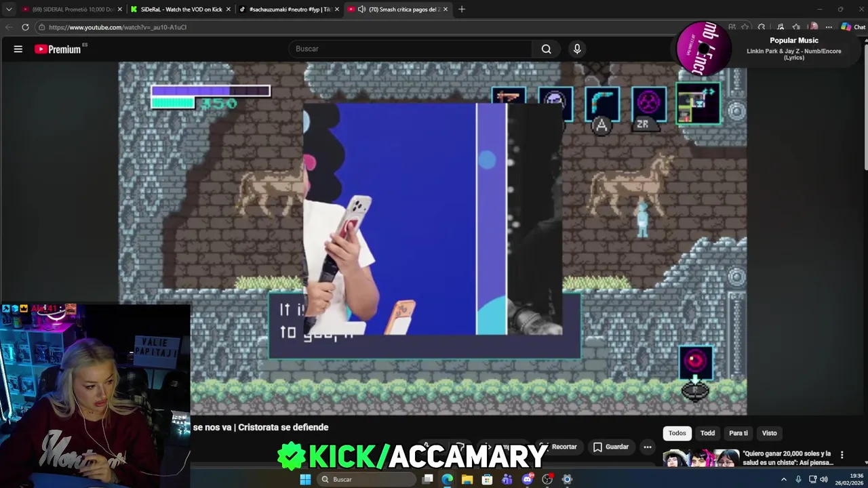This screenshot has width=868, height=488.
Task: Click the YouTube search magnifier button
Action: click(547, 49)
